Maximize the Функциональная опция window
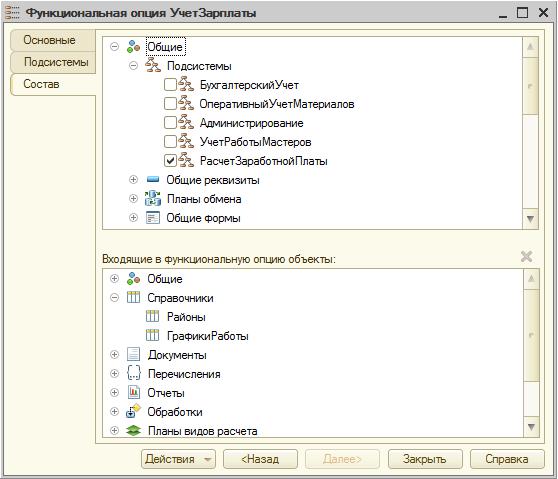Screen dimensions: 558x479 pyautogui.click(x=522, y=13)
